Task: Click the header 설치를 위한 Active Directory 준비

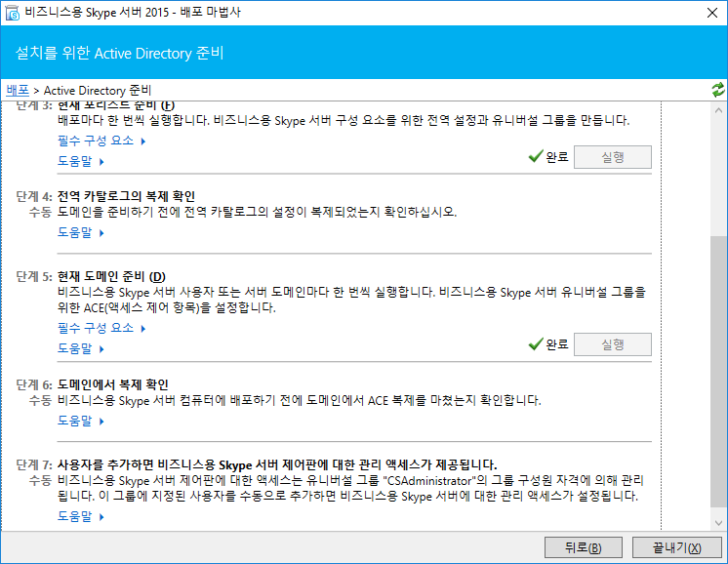Action: 119,53
